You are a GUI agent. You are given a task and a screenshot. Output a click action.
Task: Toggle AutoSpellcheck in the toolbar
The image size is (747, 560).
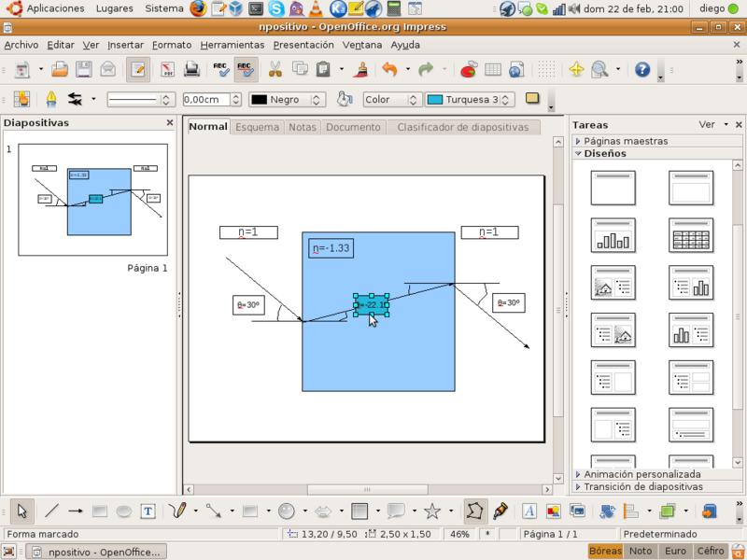(246, 69)
